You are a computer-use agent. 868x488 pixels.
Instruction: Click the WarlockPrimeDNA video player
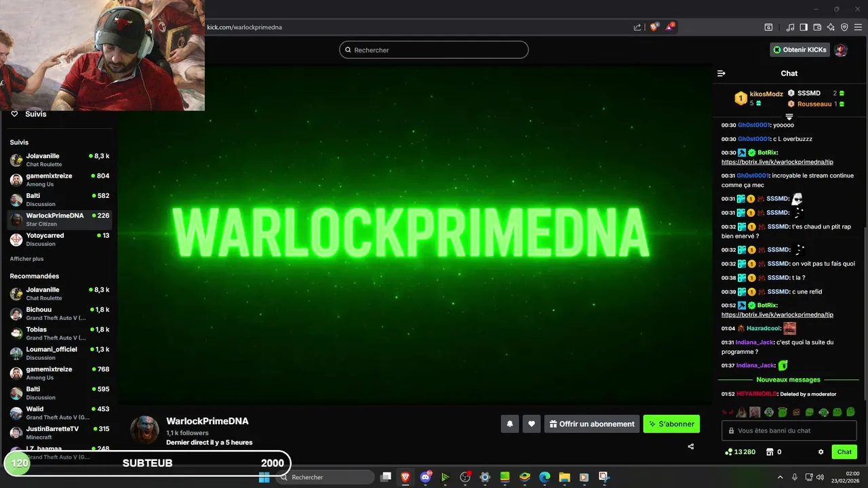(x=416, y=234)
